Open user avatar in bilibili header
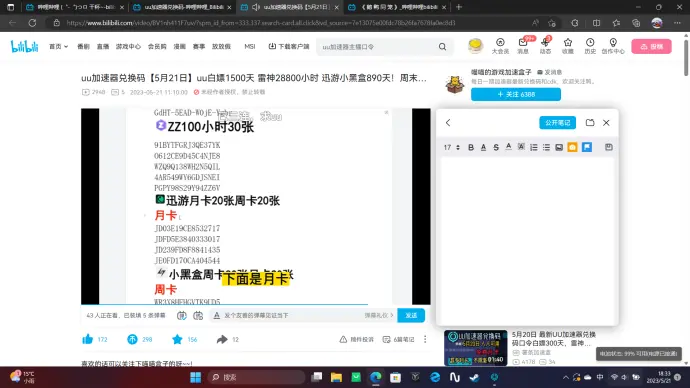Viewport: 690px width, 388px height. coord(475,46)
